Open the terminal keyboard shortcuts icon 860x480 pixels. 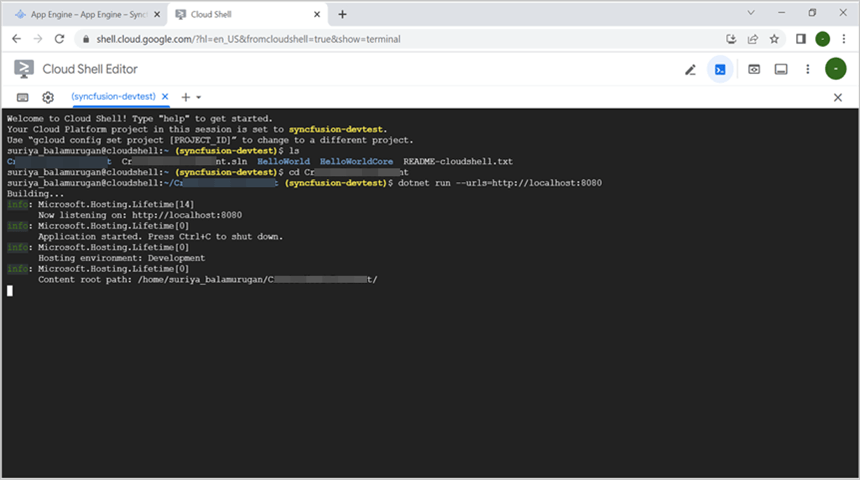point(22,97)
